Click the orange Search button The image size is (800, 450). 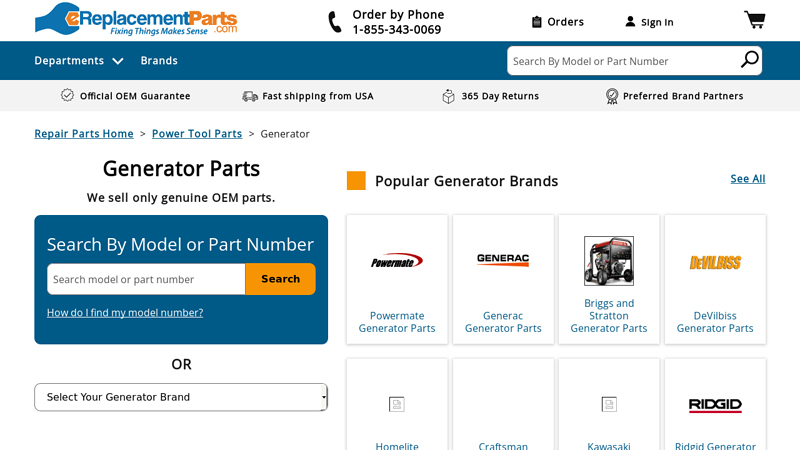pos(280,279)
